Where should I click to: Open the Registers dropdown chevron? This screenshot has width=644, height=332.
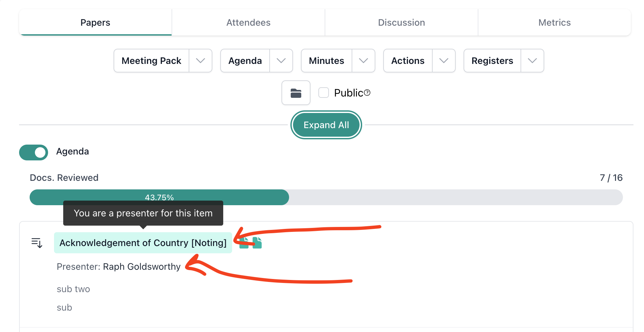(x=532, y=61)
